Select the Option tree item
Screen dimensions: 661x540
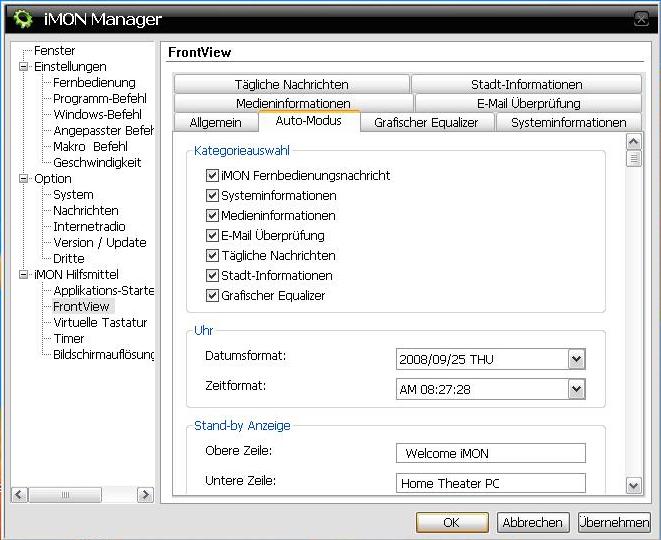(53, 179)
